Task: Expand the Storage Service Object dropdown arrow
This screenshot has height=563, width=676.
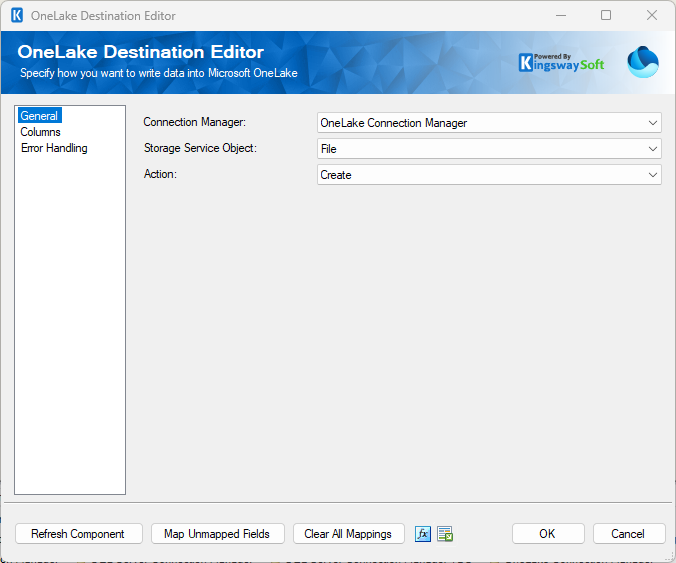Action: [x=653, y=149]
